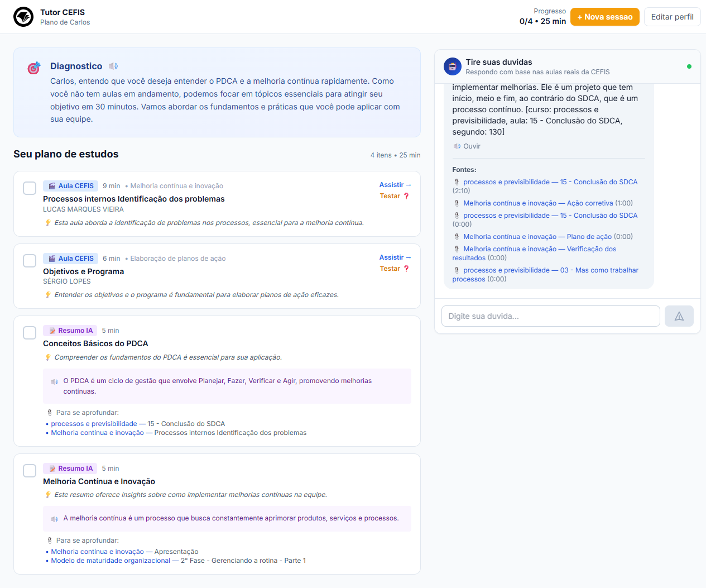Viewport: 706px width, 588px height.
Task: Click the chat bot avatar icon
Action: 453,66
